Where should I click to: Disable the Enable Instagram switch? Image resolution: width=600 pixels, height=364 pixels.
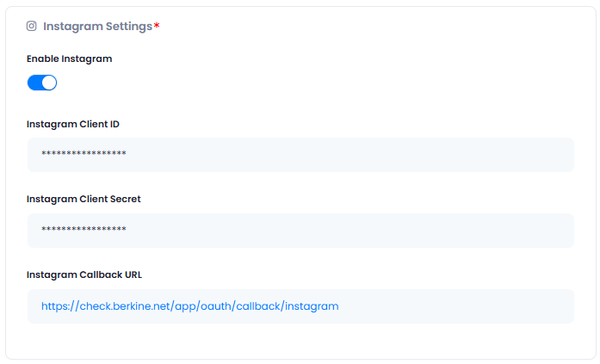click(x=42, y=83)
